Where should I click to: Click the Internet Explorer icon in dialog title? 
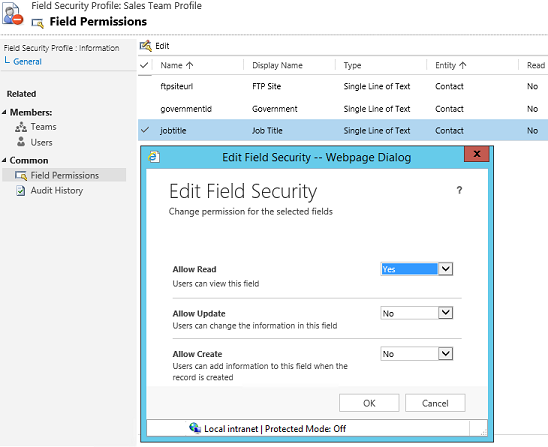154,157
